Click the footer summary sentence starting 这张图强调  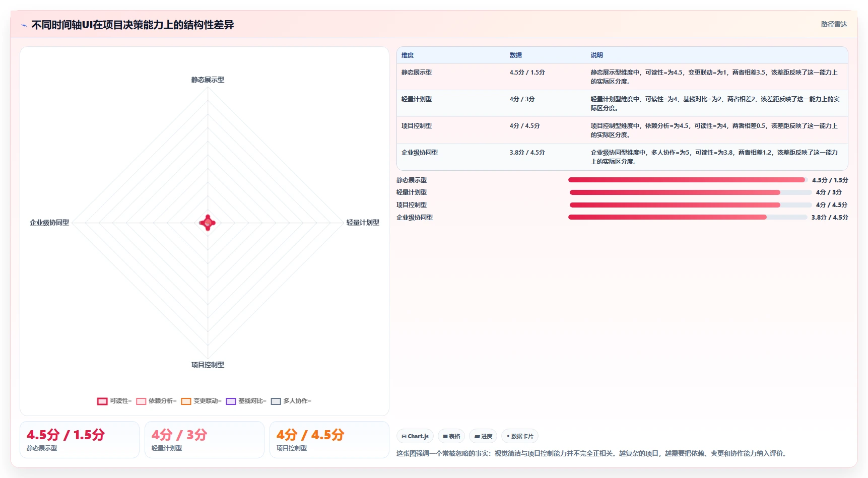tap(592, 453)
